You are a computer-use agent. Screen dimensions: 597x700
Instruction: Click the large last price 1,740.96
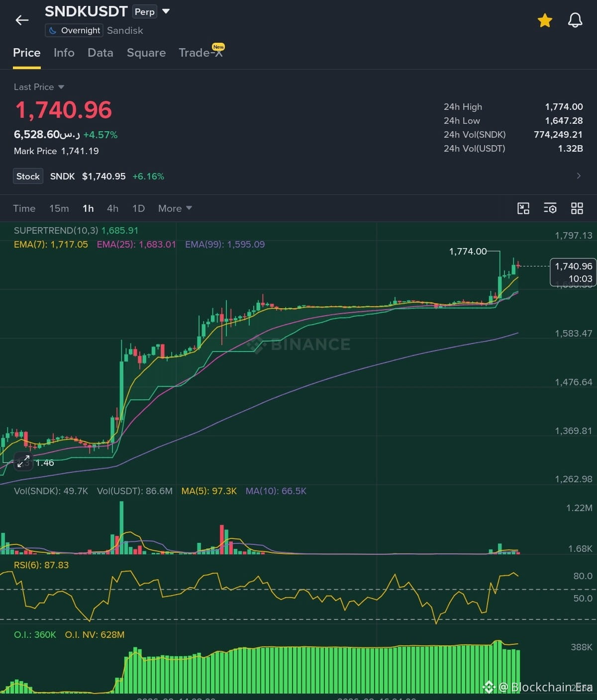(x=64, y=110)
